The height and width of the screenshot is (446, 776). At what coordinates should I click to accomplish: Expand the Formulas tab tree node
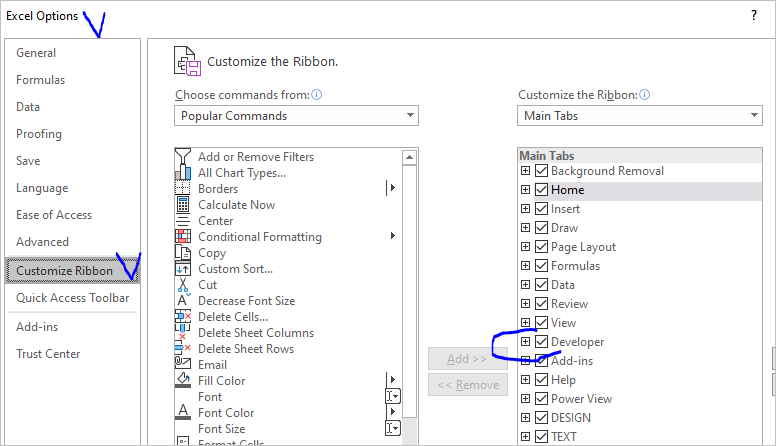coord(526,266)
